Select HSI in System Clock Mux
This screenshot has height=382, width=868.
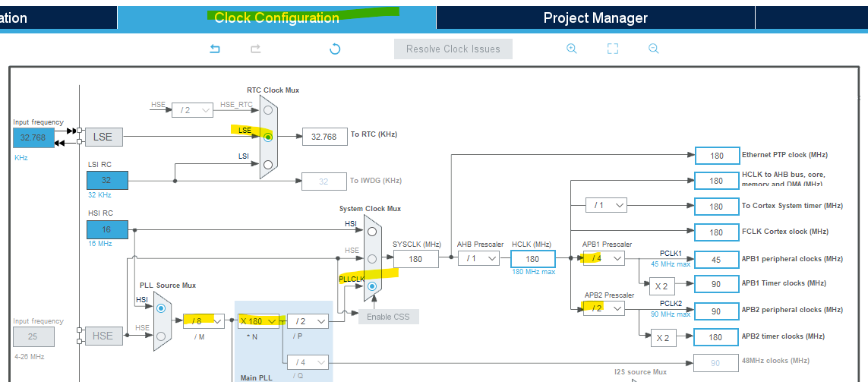372,232
